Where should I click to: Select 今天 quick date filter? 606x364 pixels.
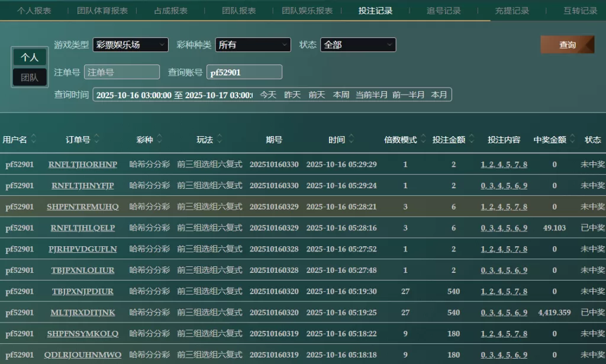pos(268,95)
